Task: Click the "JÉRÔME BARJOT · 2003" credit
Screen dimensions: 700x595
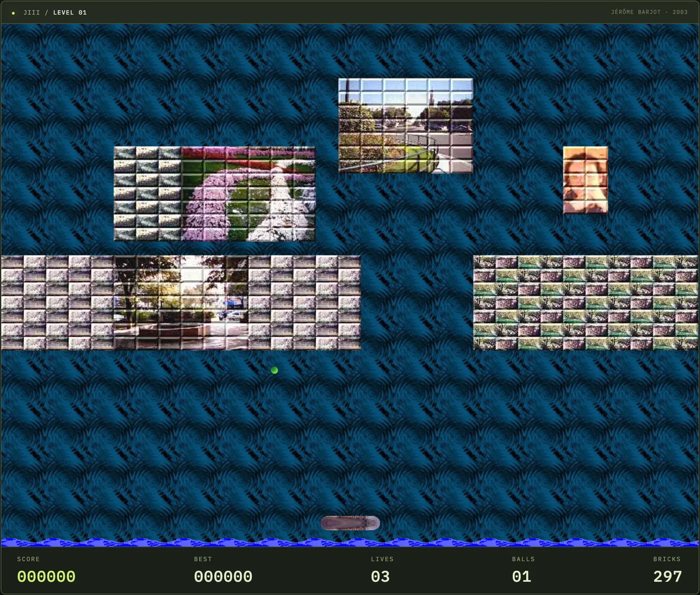Action: coord(649,12)
